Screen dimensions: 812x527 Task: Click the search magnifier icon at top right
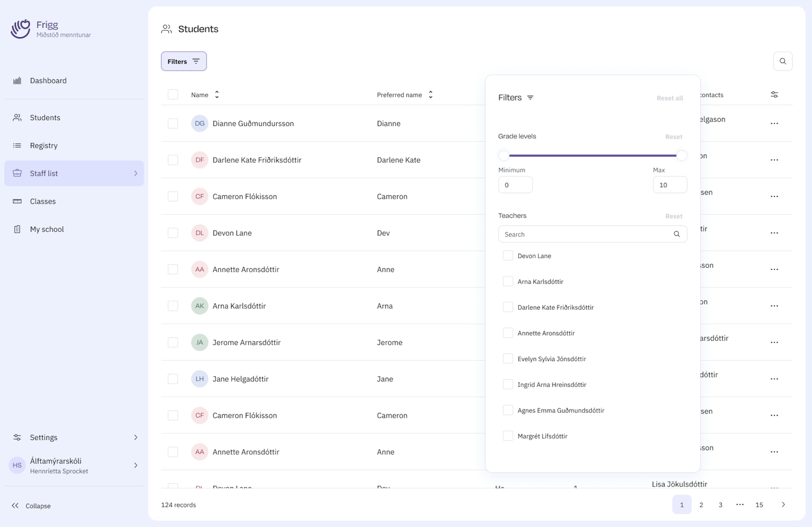click(x=782, y=61)
